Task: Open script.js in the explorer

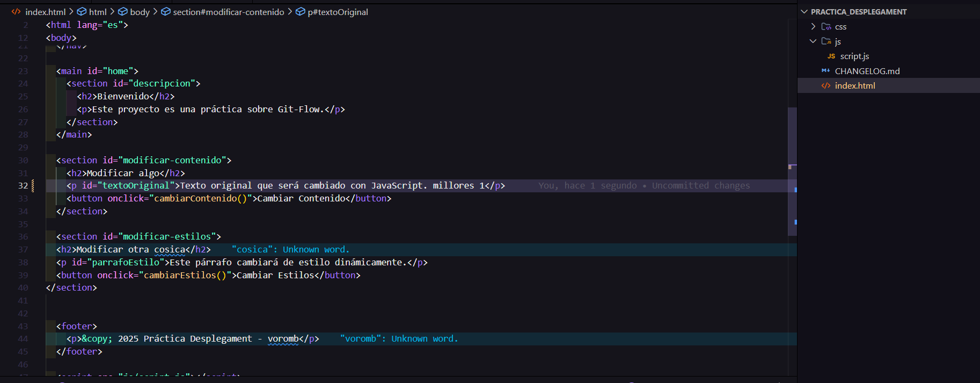Action: pos(854,56)
